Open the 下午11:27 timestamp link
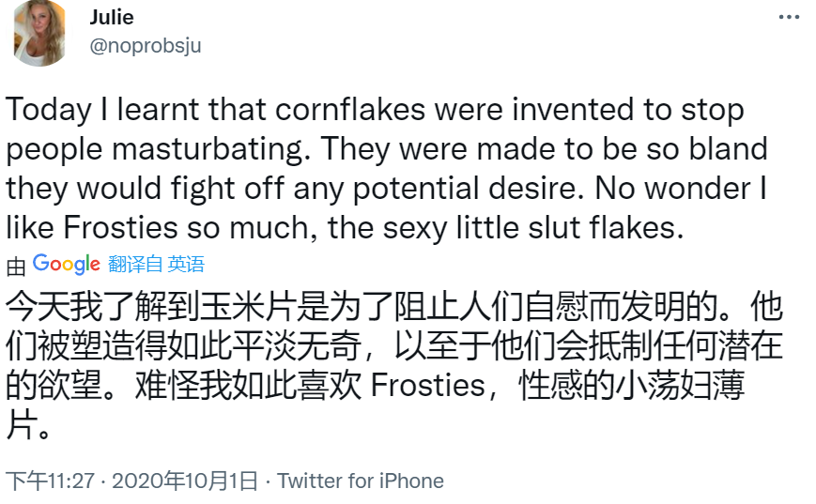 [x=51, y=481]
